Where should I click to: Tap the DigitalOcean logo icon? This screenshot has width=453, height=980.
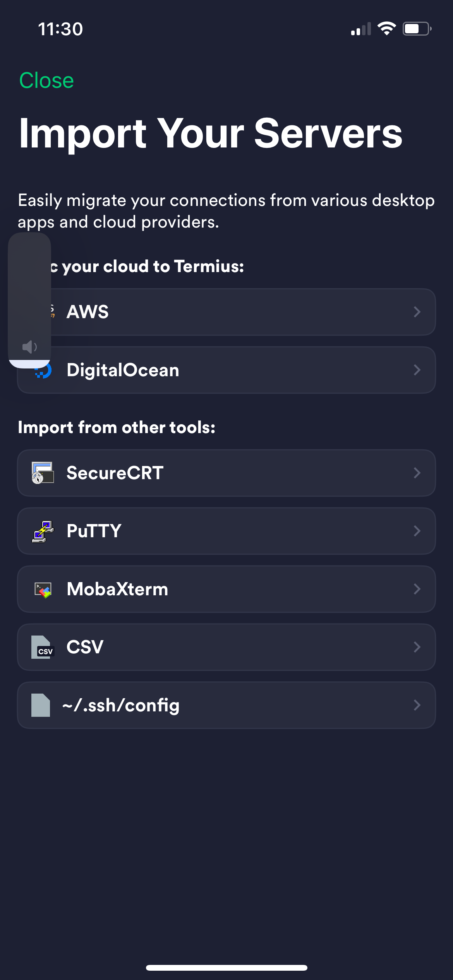pos(43,370)
